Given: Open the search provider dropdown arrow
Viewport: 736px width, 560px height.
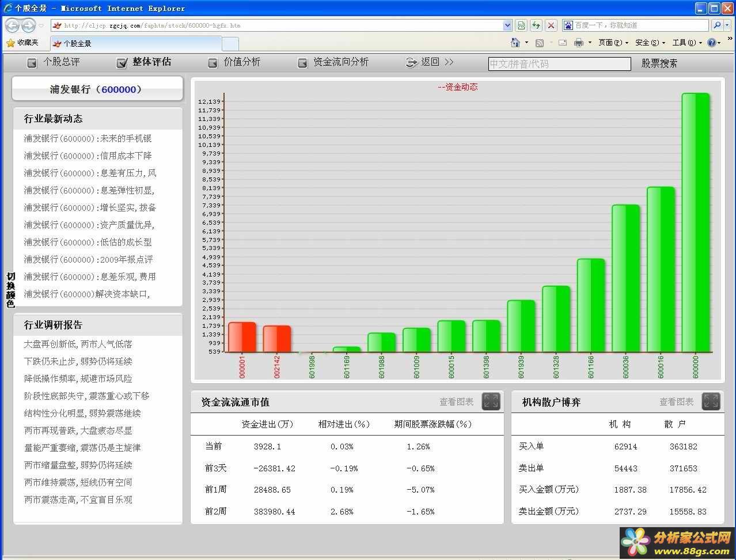Looking at the screenshot, I should click(727, 25).
